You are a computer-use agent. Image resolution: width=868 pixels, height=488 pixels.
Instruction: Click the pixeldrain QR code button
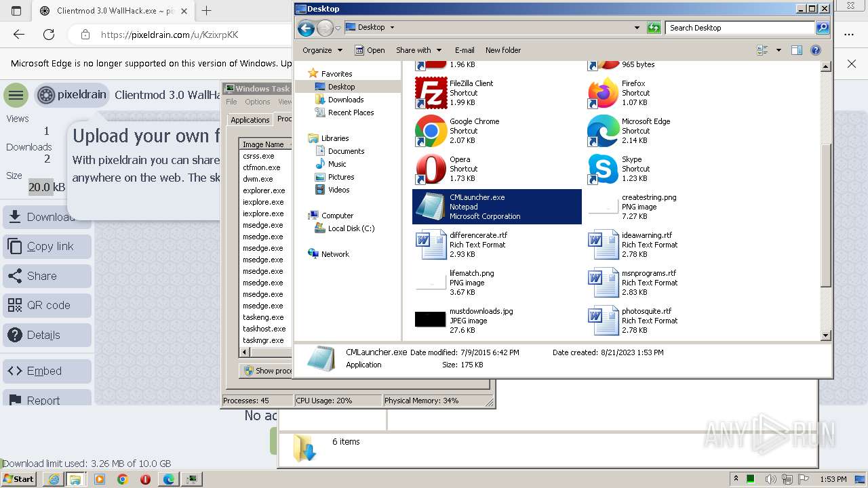click(47, 305)
